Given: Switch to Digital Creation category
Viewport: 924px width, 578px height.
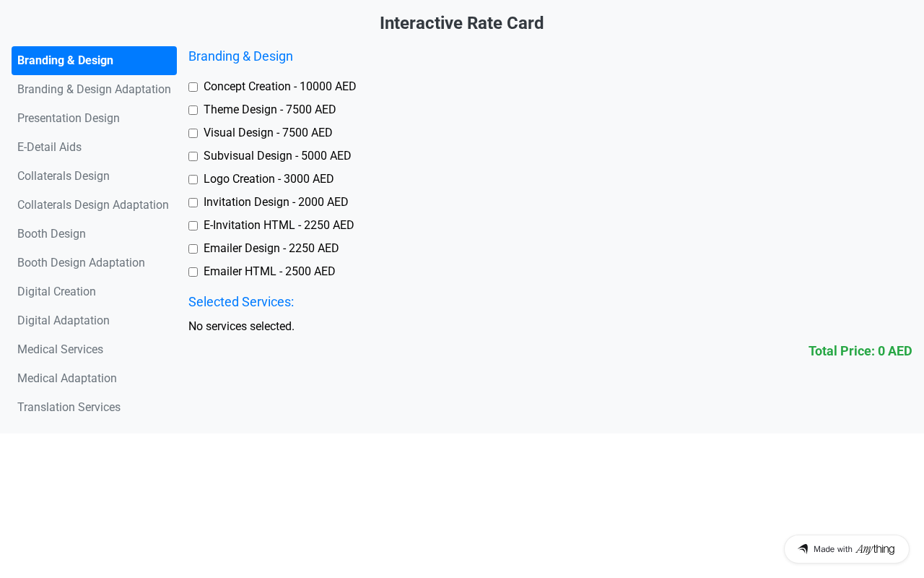Looking at the screenshot, I should click(56, 292).
